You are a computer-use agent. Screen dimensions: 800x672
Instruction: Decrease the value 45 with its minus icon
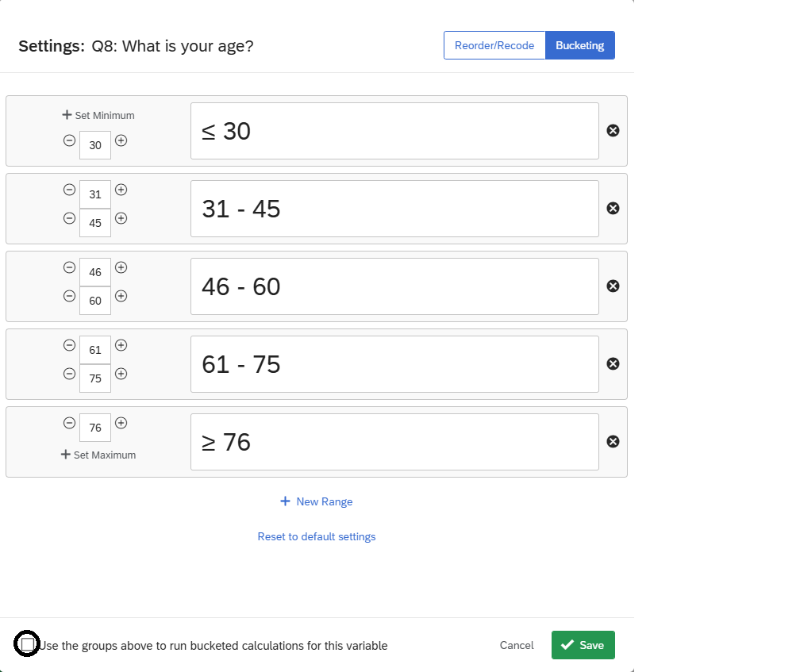point(69,218)
